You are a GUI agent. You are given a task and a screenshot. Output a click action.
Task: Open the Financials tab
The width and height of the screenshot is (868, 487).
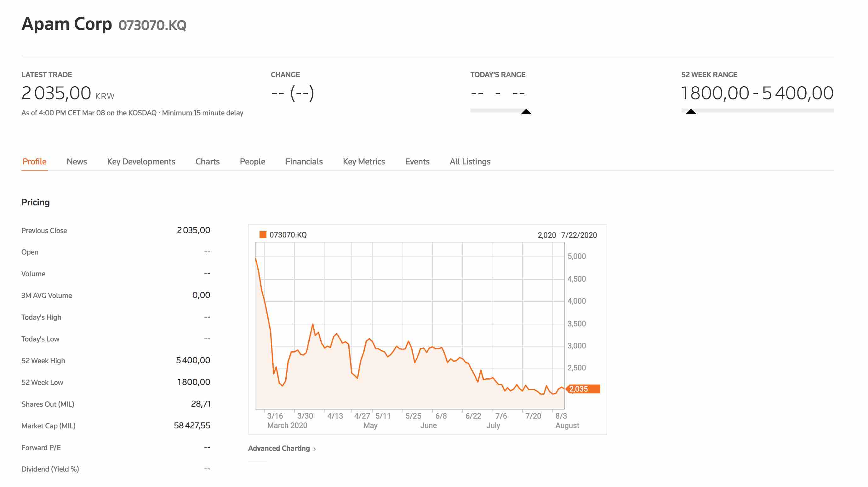click(304, 161)
